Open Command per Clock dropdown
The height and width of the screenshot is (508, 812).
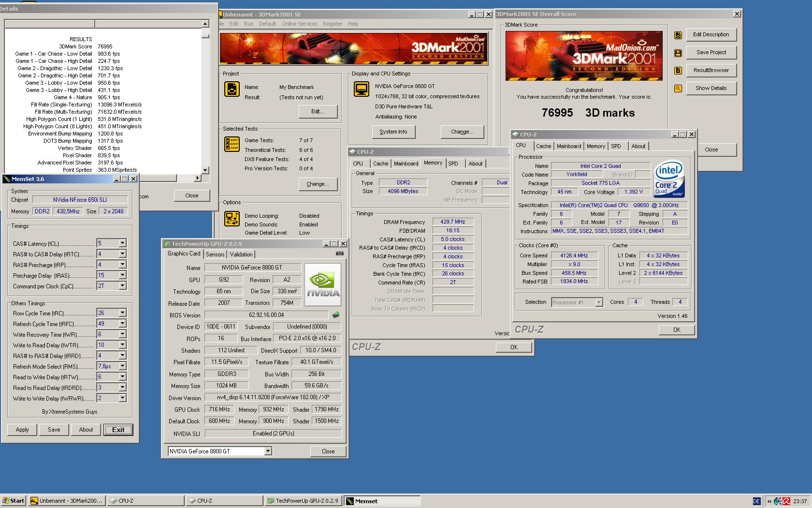(122, 286)
